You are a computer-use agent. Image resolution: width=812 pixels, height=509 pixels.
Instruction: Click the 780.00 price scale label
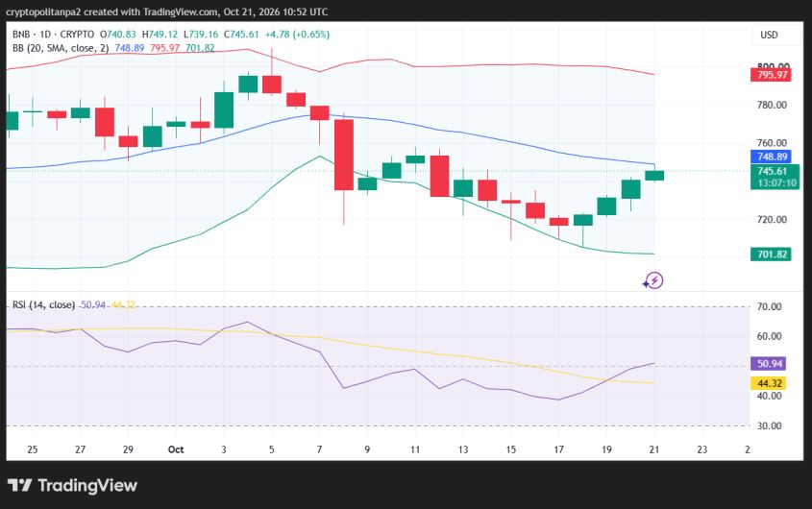pyautogui.click(x=772, y=105)
